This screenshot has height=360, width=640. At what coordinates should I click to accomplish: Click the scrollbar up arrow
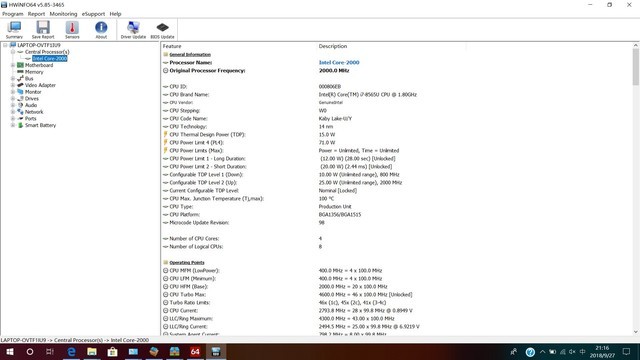[636, 45]
